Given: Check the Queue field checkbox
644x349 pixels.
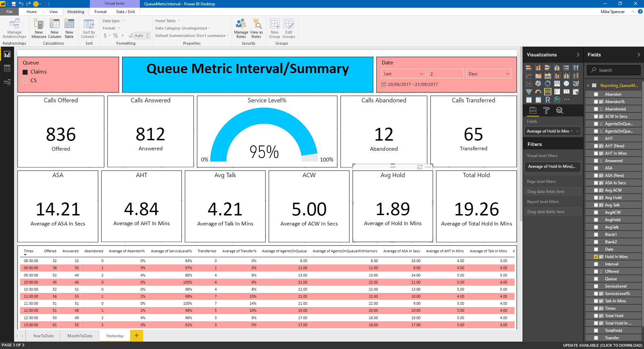Looking at the screenshot, I should [596, 279].
